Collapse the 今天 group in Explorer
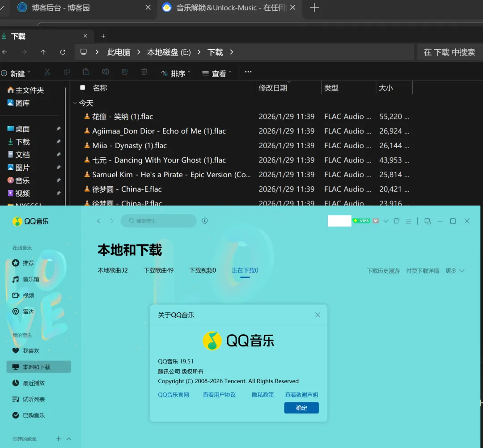The height and width of the screenshot is (448, 483). coord(75,103)
